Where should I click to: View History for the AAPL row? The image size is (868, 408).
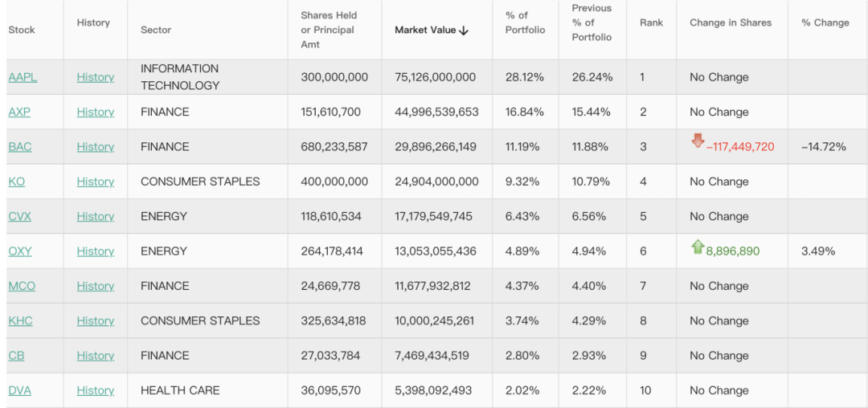pos(96,77)
